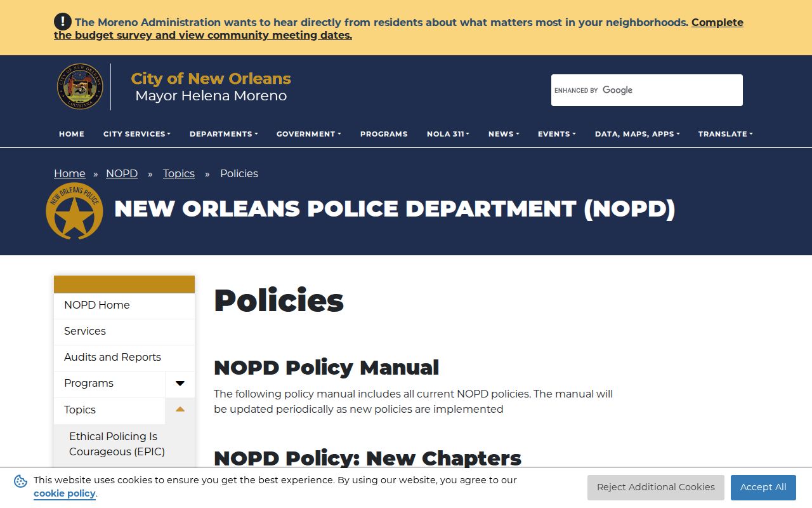The image size is (812, 508).
Task: Click the New Orleans Police Department (NOPD) title
Action: click(x=395, y=209)
